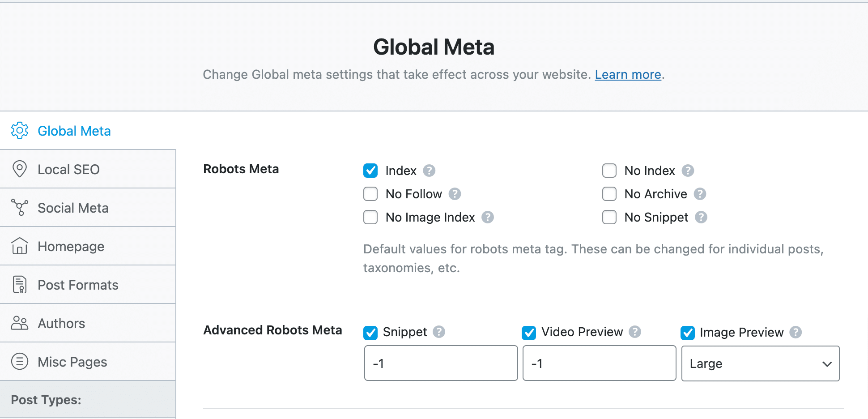Open the Index help tooltip icon

click(x=429, y=171)
